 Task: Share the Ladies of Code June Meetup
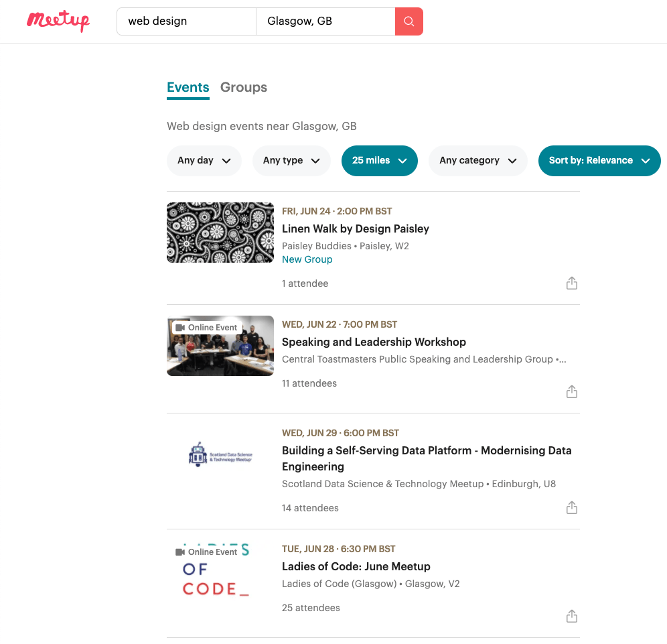(x=571, y=615)
